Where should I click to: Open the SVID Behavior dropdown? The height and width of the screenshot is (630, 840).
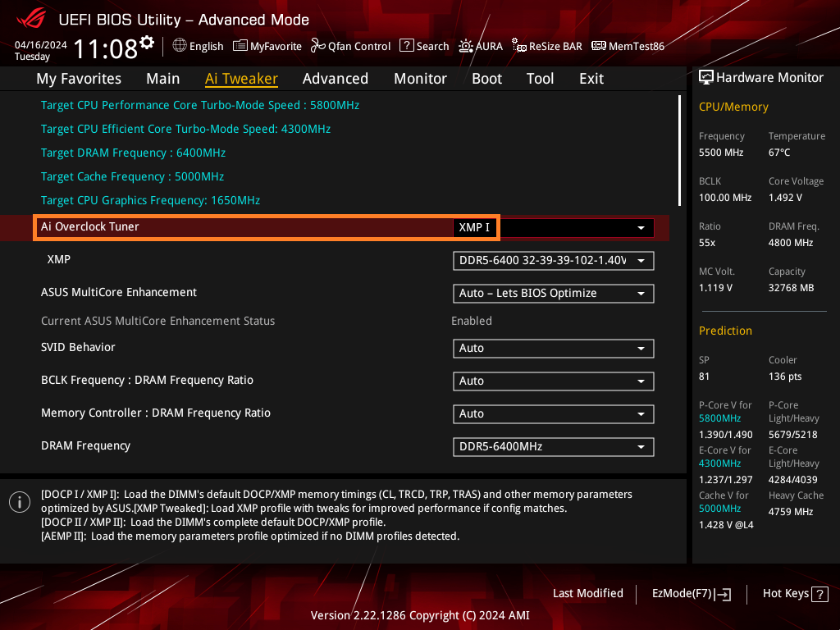coord(640,349)
